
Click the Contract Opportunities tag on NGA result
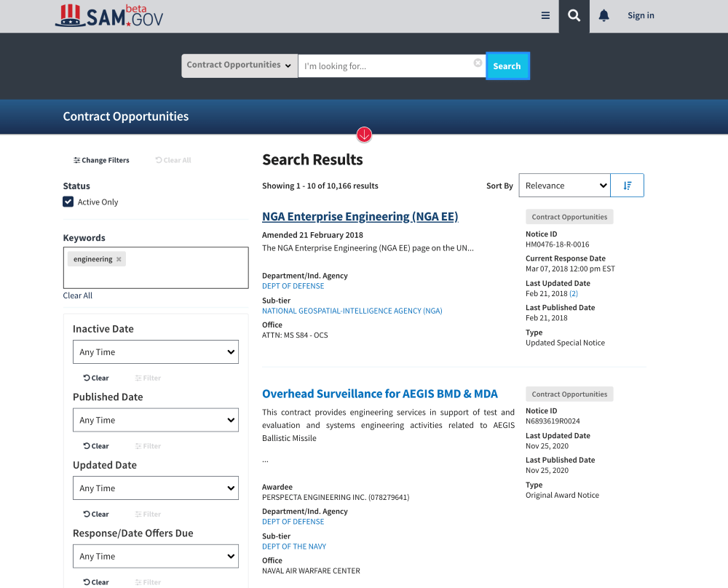tap(569, 217)
